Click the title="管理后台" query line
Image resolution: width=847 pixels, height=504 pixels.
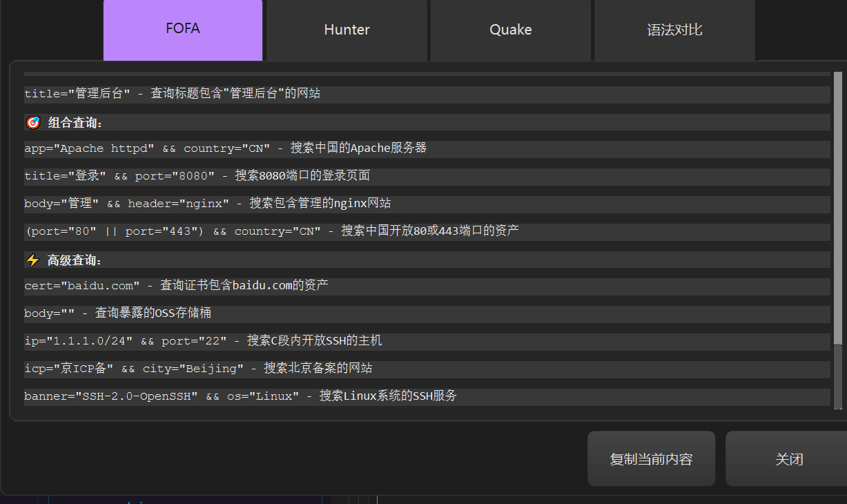click(173, 94)
